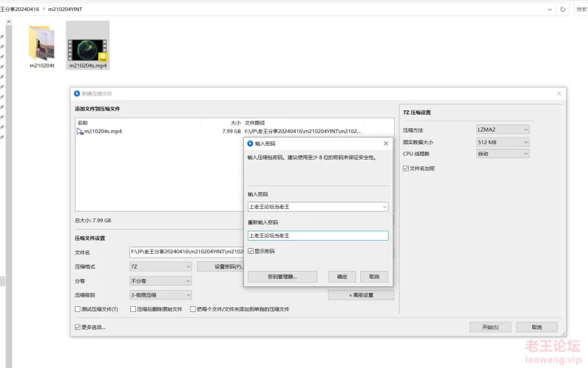The image size is (588, 368).
Task: Click the Explorer search box
Action: (x=581, y=10)
